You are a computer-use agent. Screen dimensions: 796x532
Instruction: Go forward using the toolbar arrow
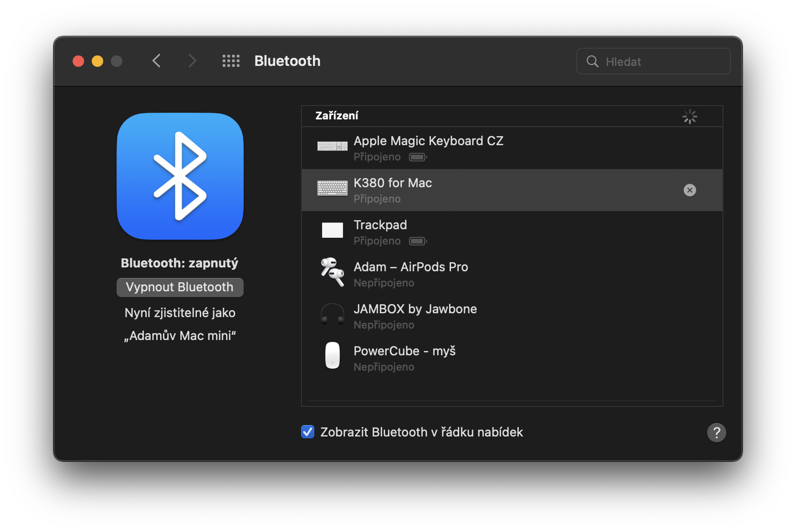[x=192, y=61]
